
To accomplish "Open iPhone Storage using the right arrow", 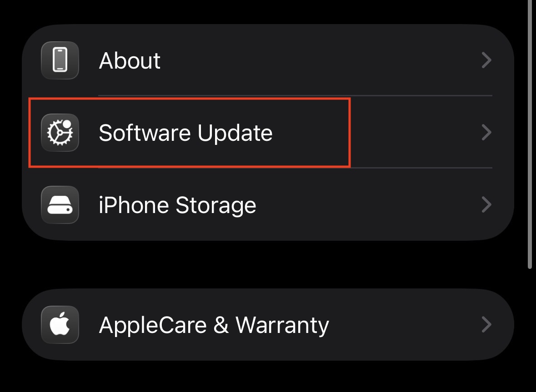I will point(486,205).
